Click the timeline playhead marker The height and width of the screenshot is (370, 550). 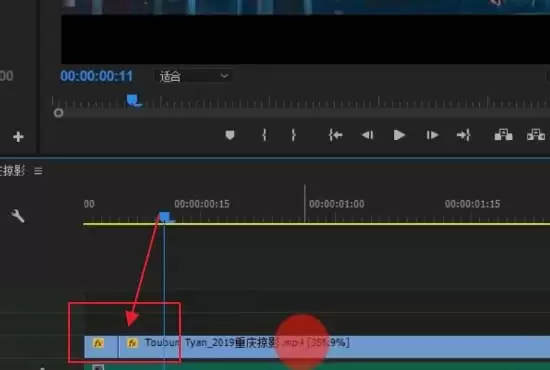[165, 217]
